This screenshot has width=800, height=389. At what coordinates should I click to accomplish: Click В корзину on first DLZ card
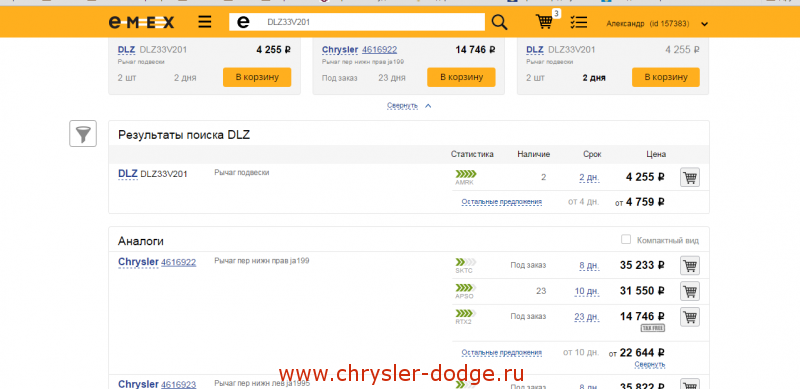257,77
